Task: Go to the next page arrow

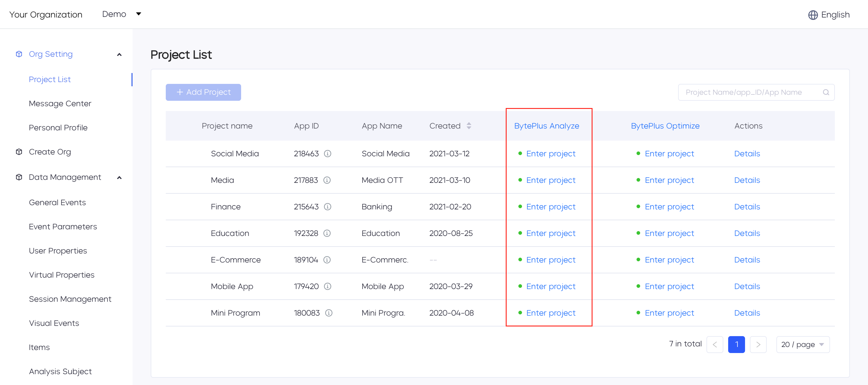Action: pyautogui.click(x=758, y=345)
